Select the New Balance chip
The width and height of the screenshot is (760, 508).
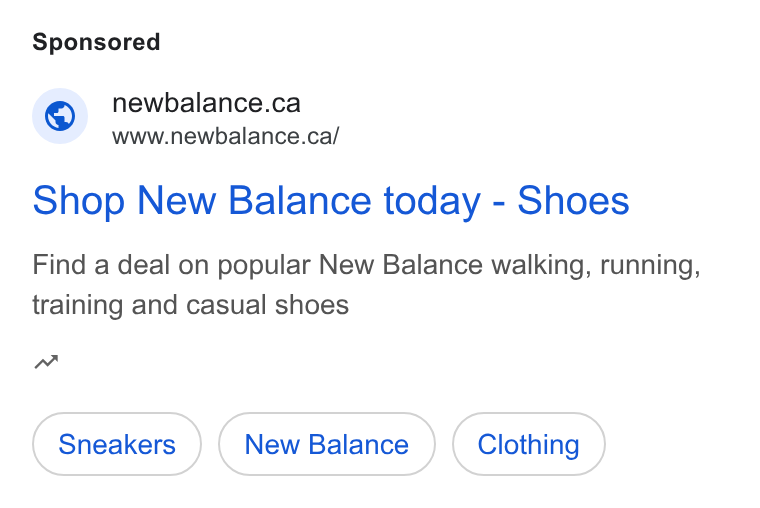click(327, 444)
